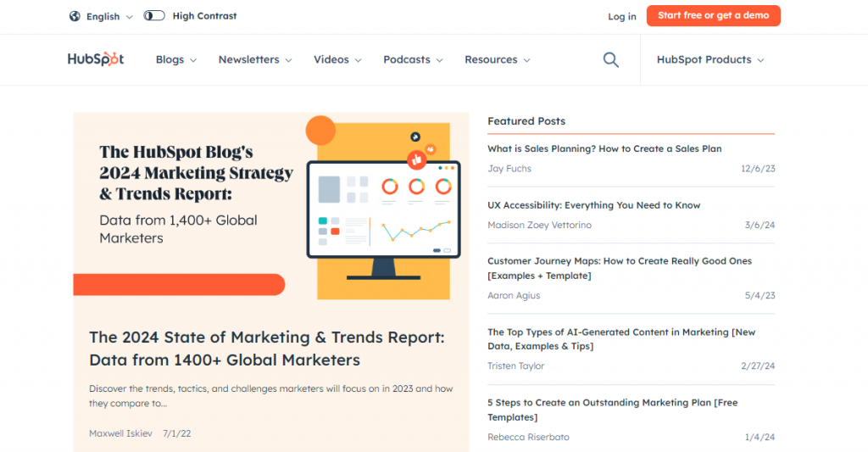Click author Maxwell Iskiev
868x452 pixels.
(120, 433)
